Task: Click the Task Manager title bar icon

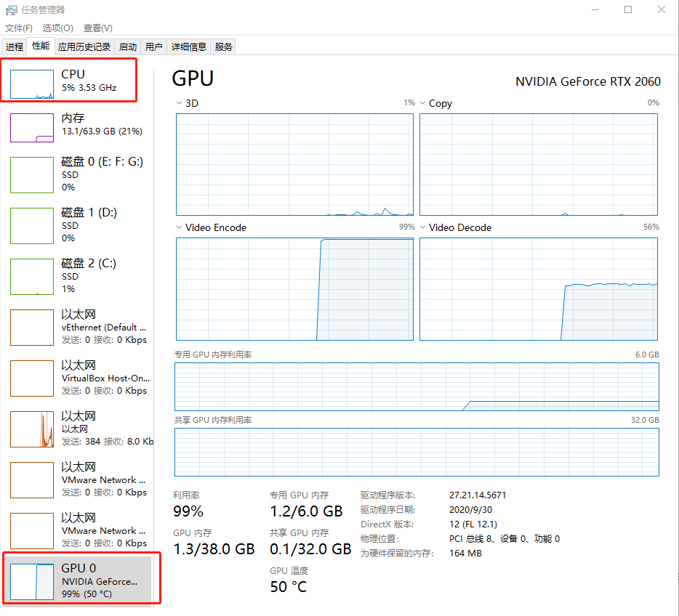Action: pos(11,10)
